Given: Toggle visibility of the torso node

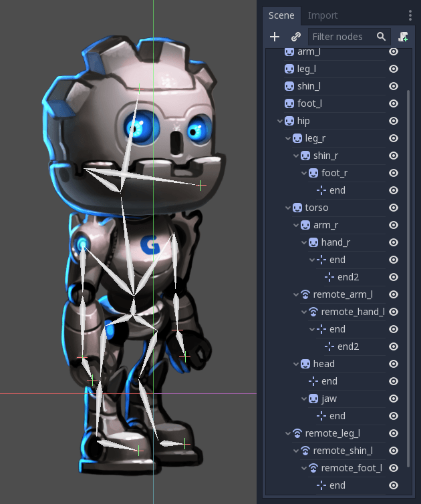Looking at the screenshot, I should click(394, 208).
